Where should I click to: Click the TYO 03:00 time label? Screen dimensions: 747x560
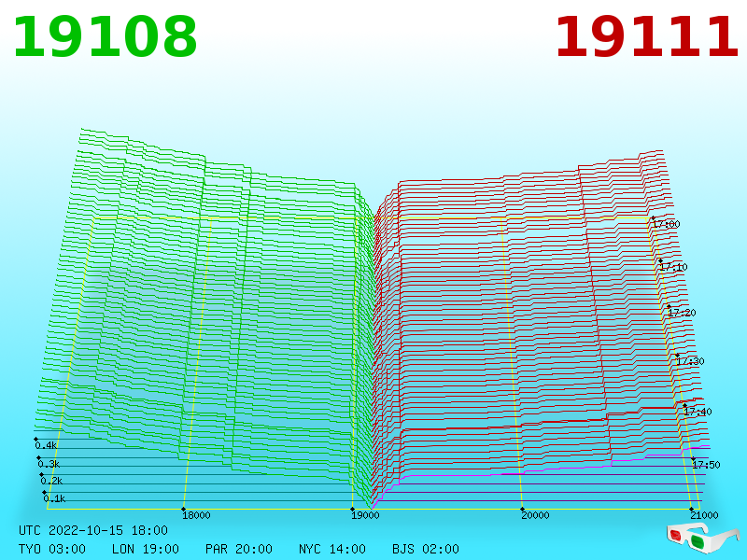[x=52, y=549]
